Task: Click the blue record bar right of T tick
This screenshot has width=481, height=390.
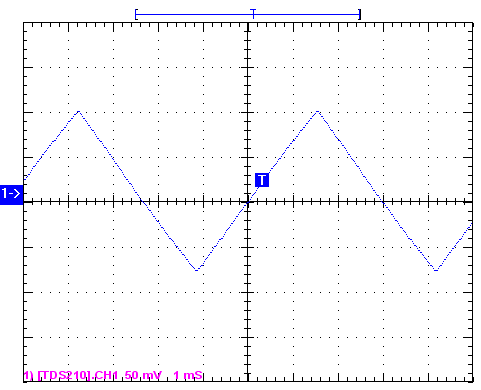Action: [307, 15]
